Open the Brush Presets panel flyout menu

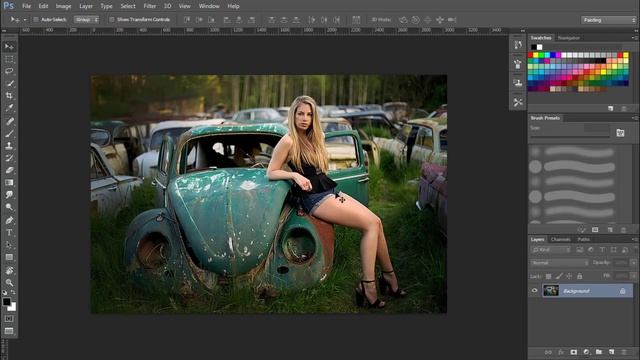[x=634, y=118]
